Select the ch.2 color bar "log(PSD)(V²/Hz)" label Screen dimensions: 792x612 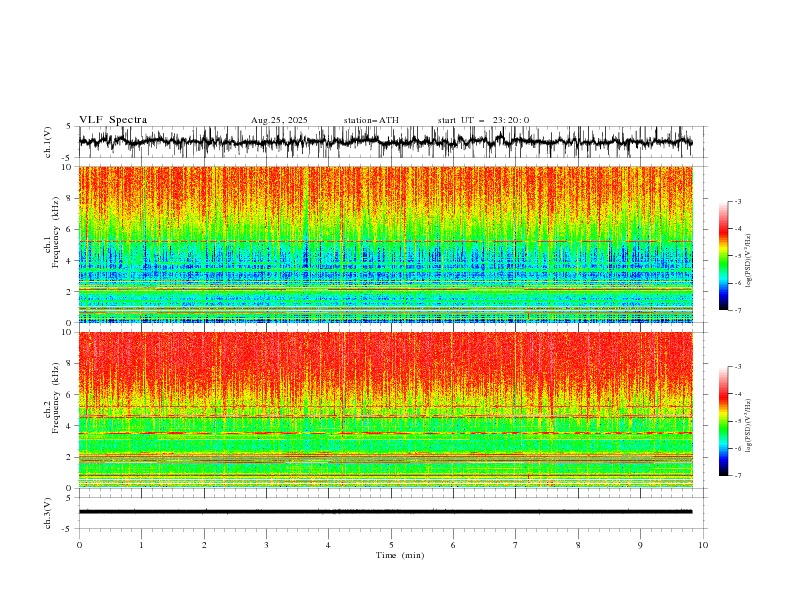point(749,426)
